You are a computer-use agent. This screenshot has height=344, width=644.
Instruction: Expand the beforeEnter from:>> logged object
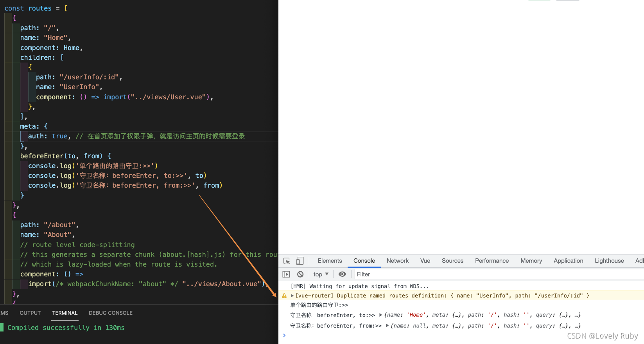pyautogui.click(x=387, y=325)
